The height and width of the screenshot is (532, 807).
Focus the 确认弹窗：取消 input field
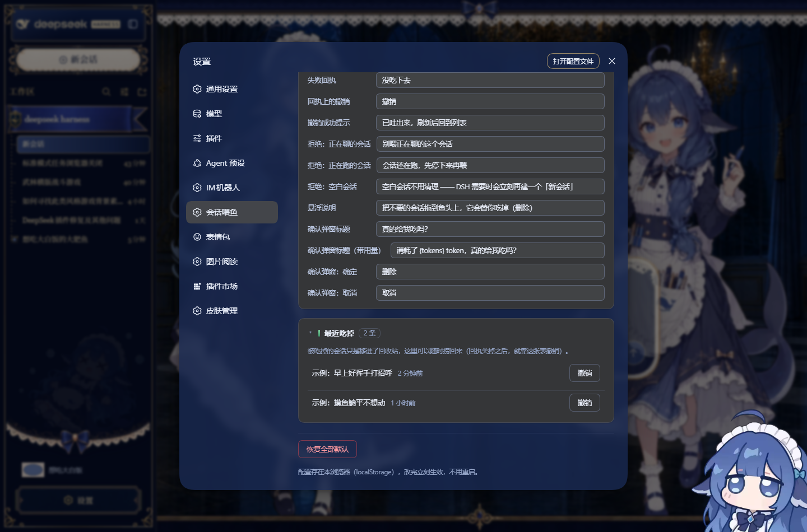[x=490, y=293]
